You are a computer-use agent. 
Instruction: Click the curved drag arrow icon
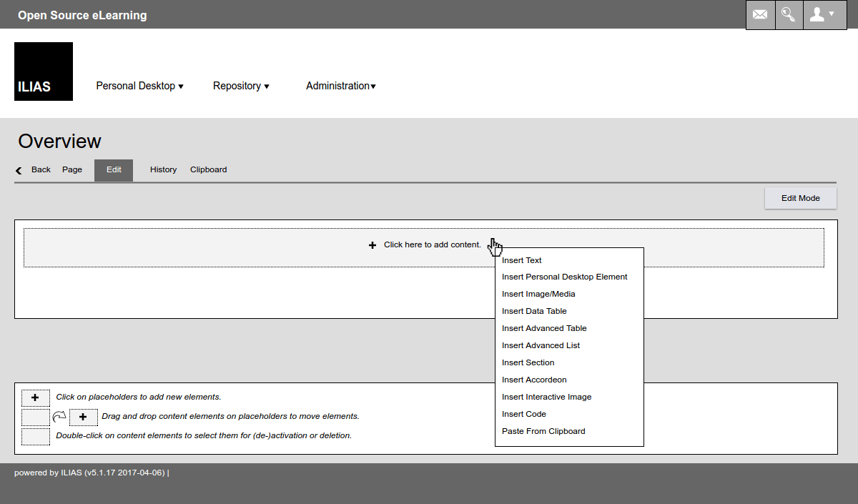(59, 417)
